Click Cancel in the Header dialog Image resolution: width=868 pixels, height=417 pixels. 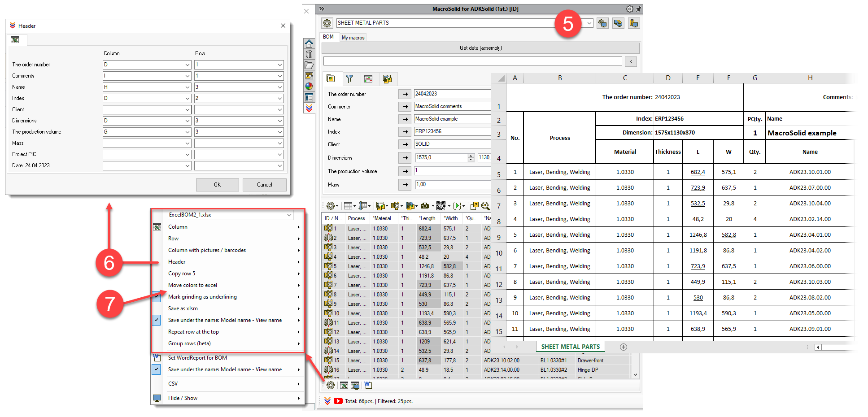[x=265, y=185]
